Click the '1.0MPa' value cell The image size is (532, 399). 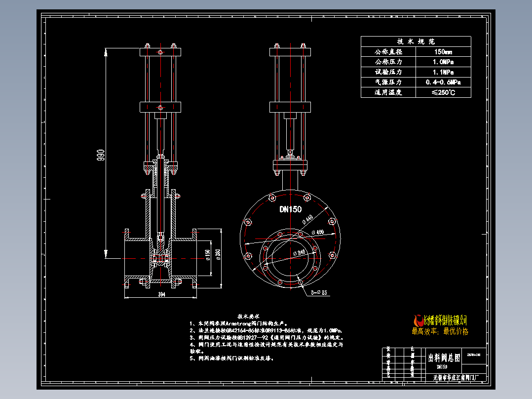443,62
